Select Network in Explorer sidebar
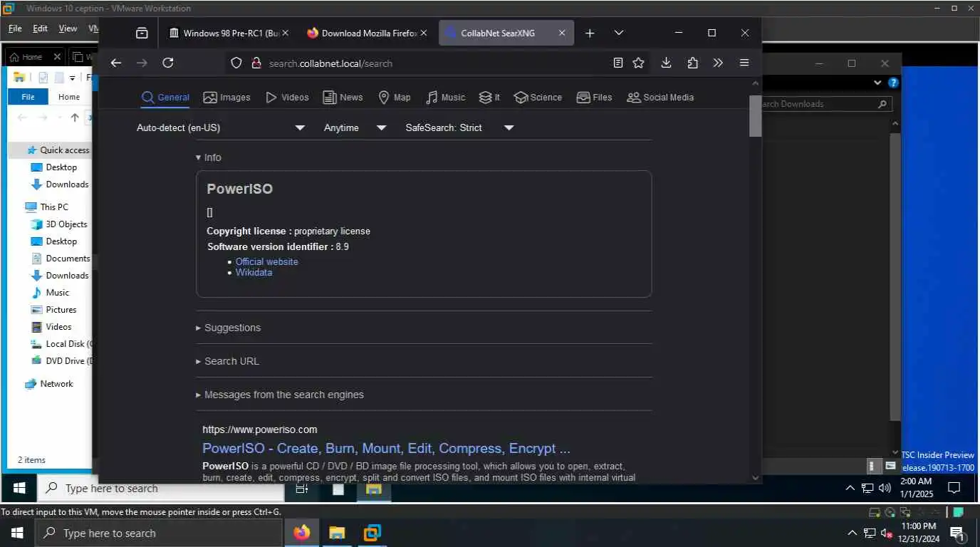Screen dimensions: 980x547 tap(48, 383)
